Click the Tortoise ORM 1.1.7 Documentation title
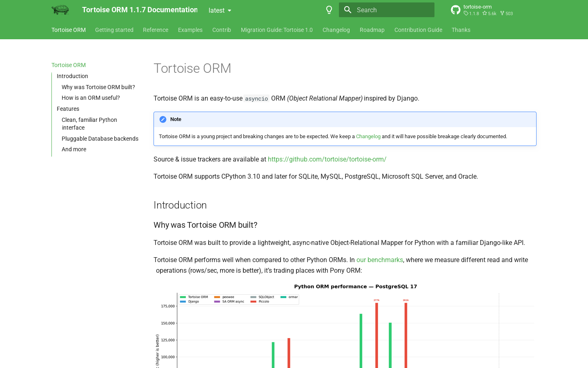The width and height of the screenshot is (588, 368). coord(140,10)
